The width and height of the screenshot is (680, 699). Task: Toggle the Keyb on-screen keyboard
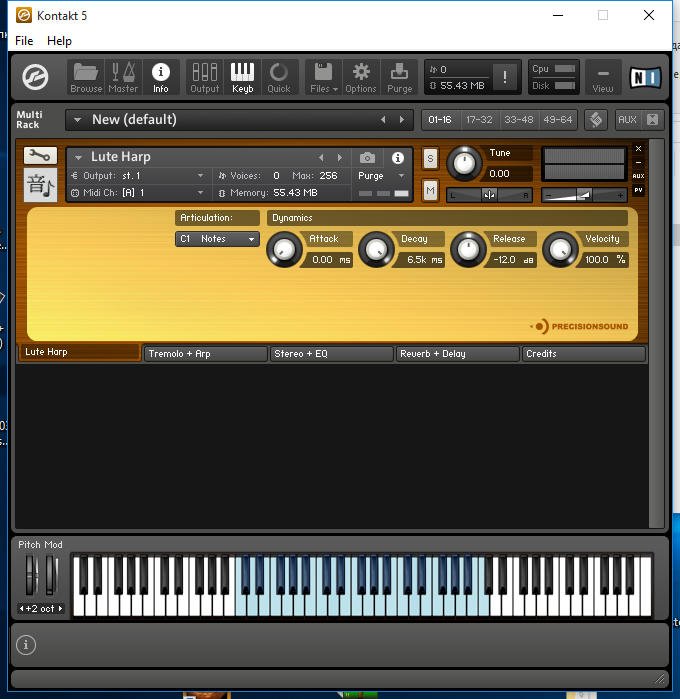(243, 78)
